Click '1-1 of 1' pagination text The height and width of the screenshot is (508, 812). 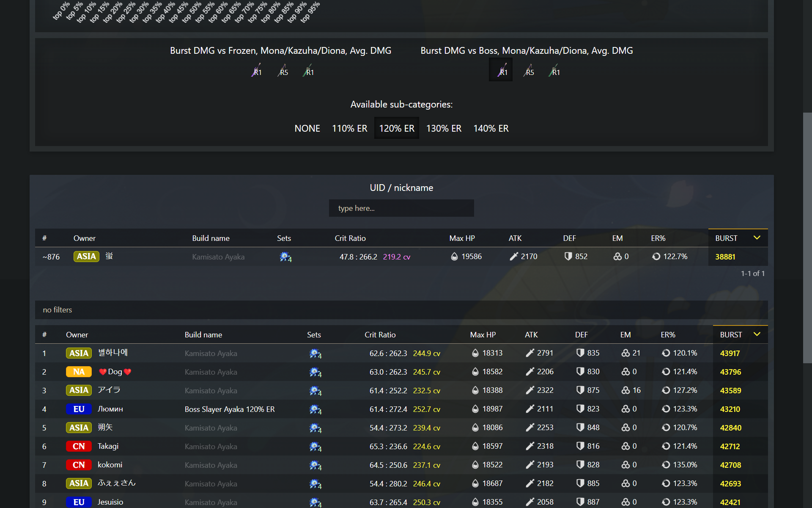[x=753, y=273]
